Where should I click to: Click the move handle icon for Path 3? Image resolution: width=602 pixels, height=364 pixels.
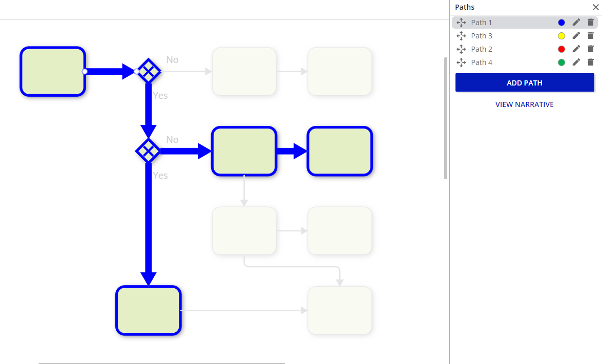tap(461, 36)
